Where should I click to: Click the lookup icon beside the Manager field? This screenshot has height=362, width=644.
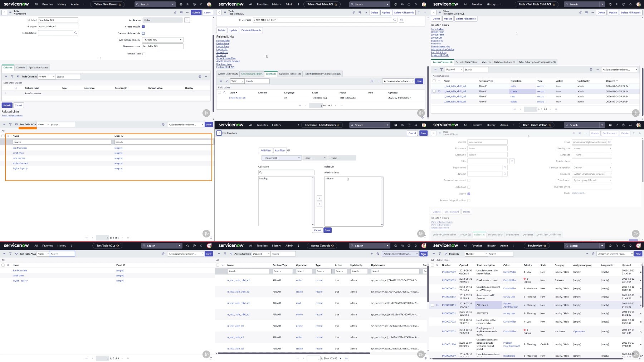click(x=505, y=174)
